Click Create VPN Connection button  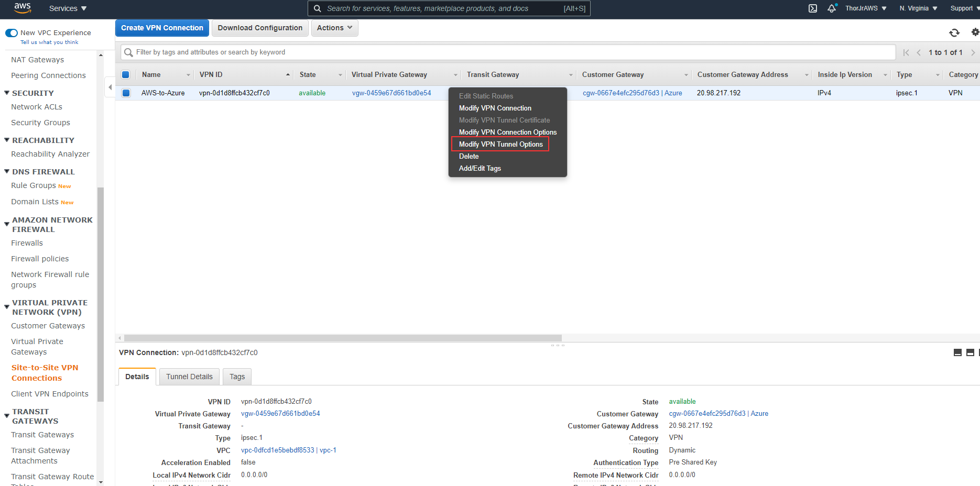[x=162, y=28]
